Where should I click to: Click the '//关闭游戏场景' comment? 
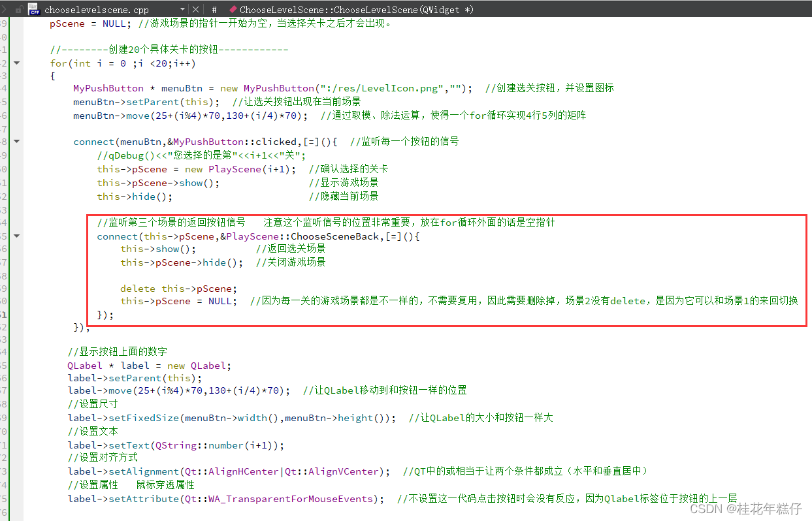(290, 262)
